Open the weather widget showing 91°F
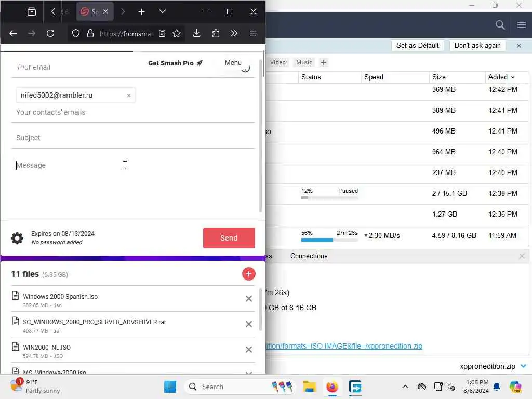 [35, 387]
